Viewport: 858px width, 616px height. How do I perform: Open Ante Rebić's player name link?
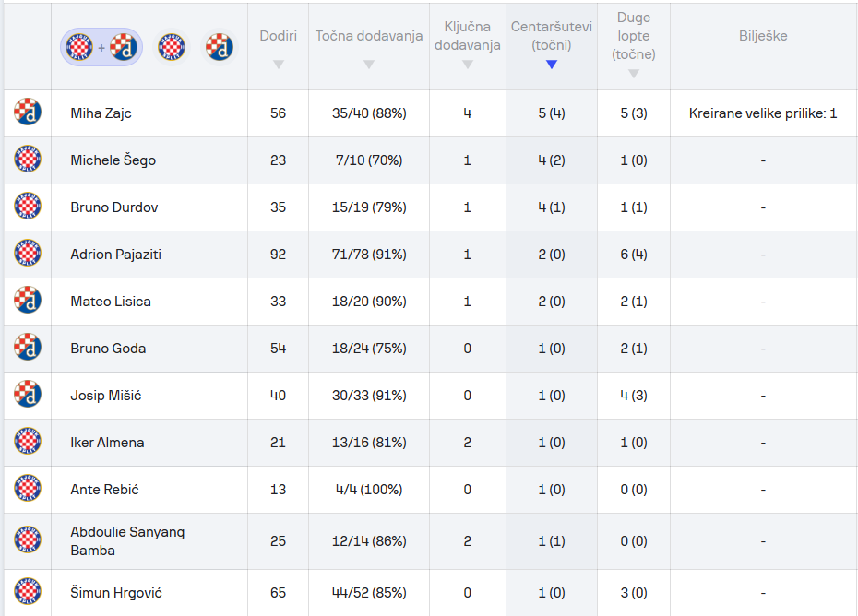(104, 490)
